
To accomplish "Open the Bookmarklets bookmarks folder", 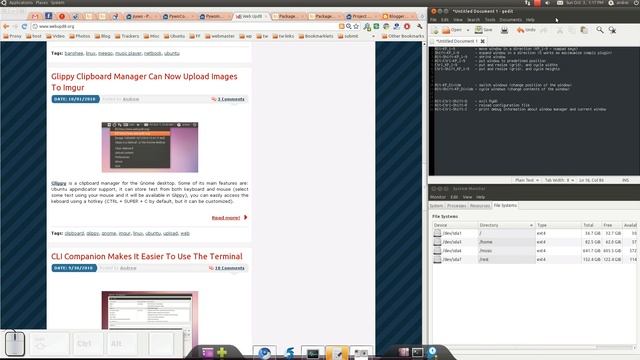I will click(316, 36).
